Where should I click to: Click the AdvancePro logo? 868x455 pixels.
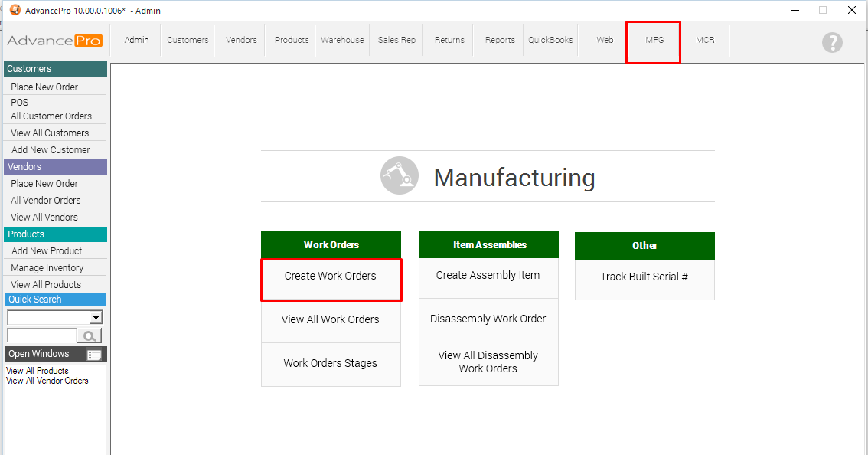click(x=54, y=41)
